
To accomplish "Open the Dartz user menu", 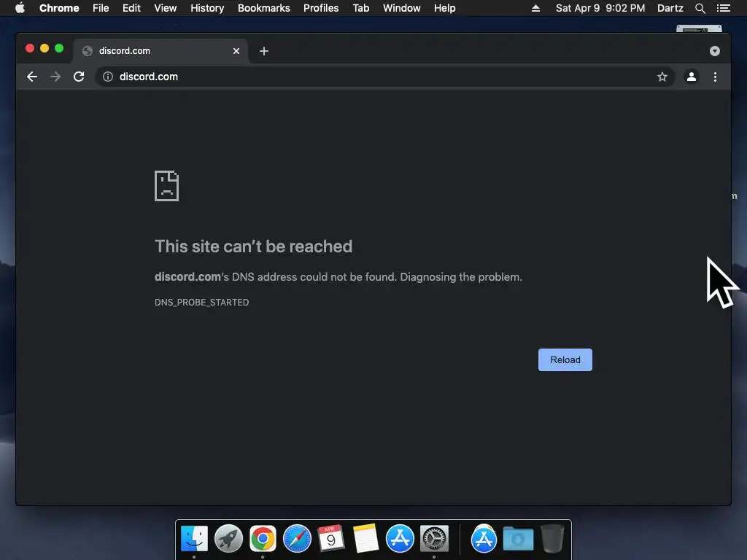I will coord(670,8).
